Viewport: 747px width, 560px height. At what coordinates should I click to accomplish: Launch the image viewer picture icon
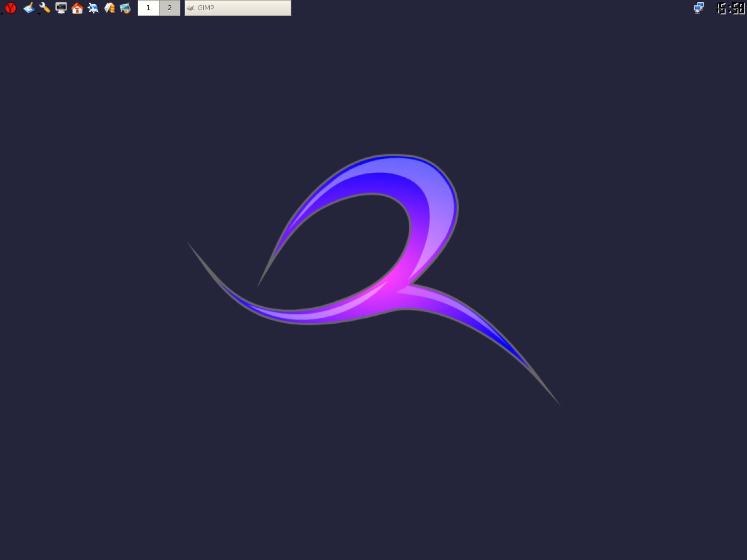[125, 8]
